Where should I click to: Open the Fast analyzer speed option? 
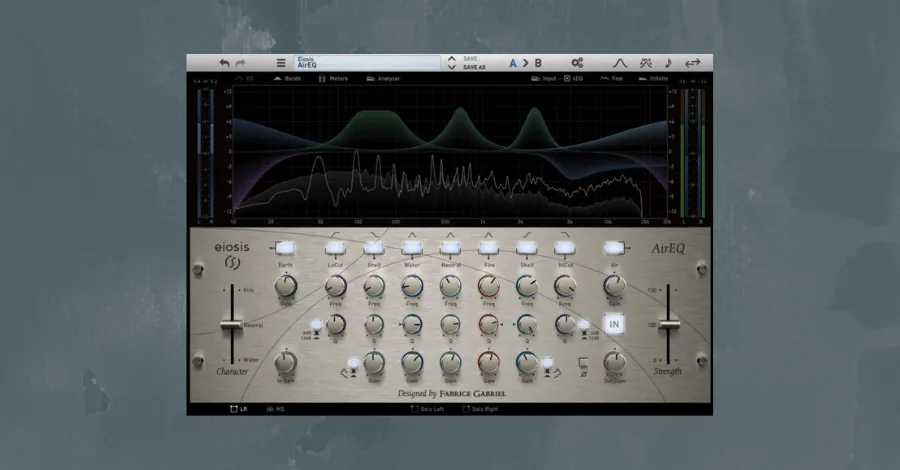click(x=612, y=78)
